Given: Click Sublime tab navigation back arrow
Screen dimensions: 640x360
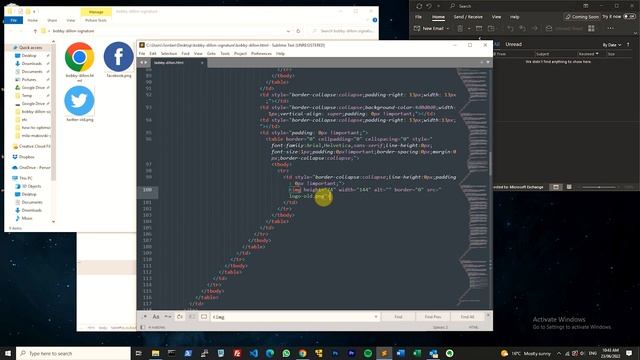Looking at the screenshot, I should pyautogui.click(x=142, y=62).
